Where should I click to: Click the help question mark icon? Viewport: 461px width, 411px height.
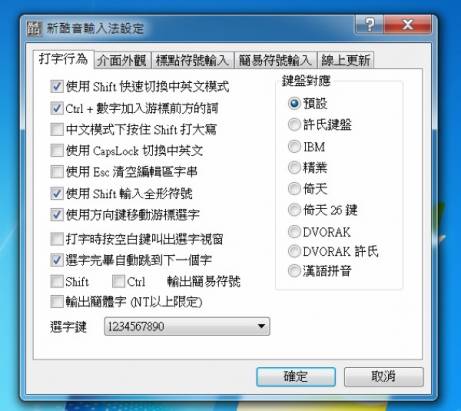point(369,25)
